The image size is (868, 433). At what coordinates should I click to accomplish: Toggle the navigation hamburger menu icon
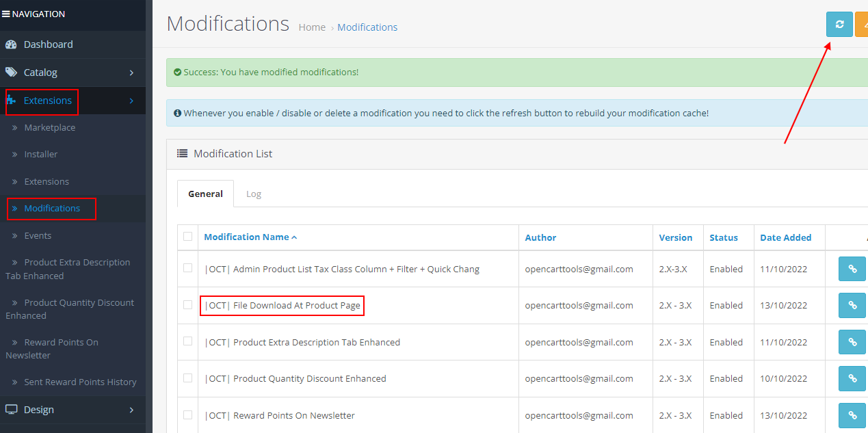point(5,14)
